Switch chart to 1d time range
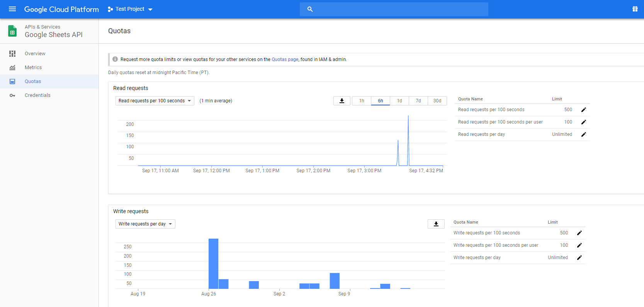644x307 pixels. [x=399, y=101]
